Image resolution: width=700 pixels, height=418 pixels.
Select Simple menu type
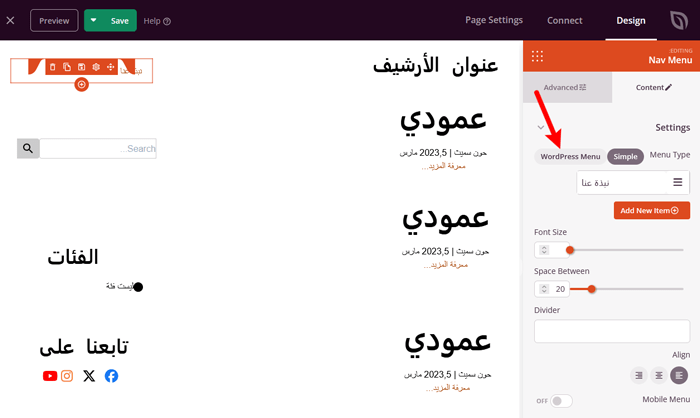625,156
